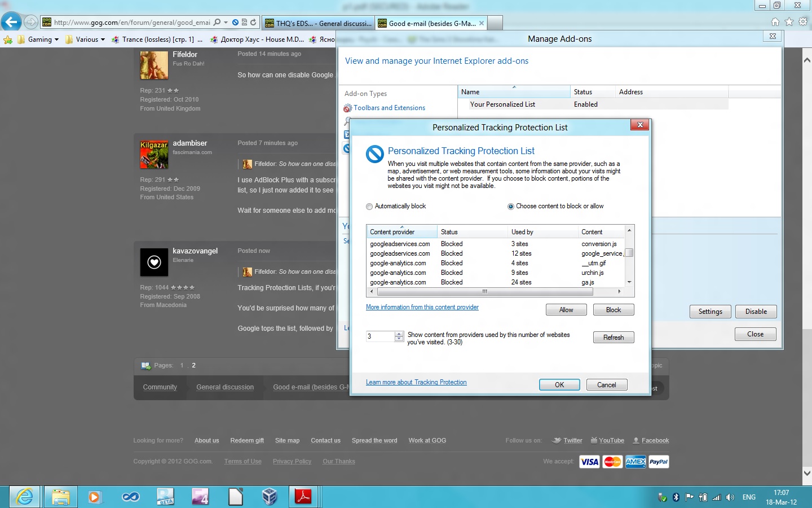This screenshot has width=812, height=508.
Task: Click the search magnifier in address bar
Action: coord(217,23)
